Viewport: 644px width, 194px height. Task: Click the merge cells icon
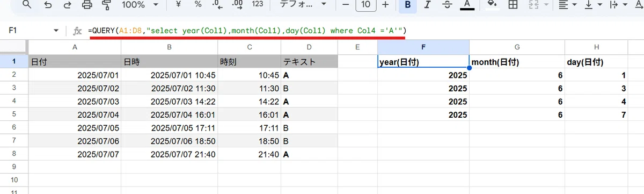click(x=534, y=5)
